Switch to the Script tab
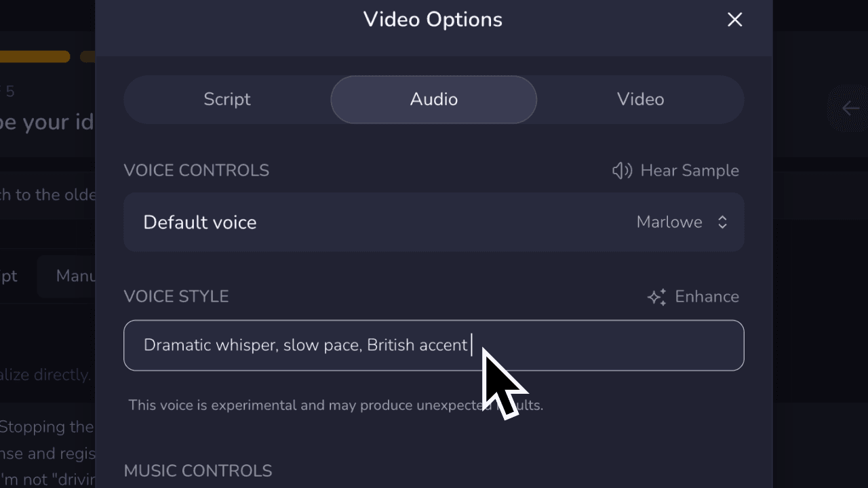 coord(227,100)
